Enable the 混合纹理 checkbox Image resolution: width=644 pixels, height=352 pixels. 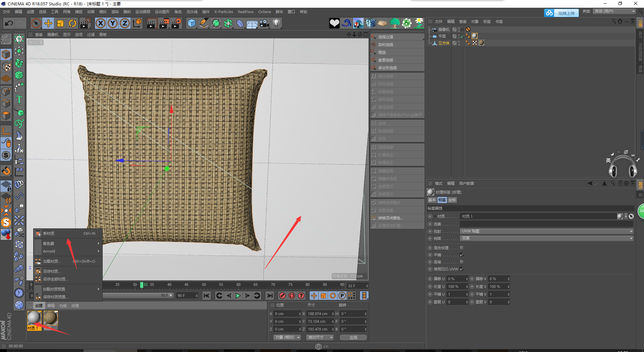(x=462, y=248)
